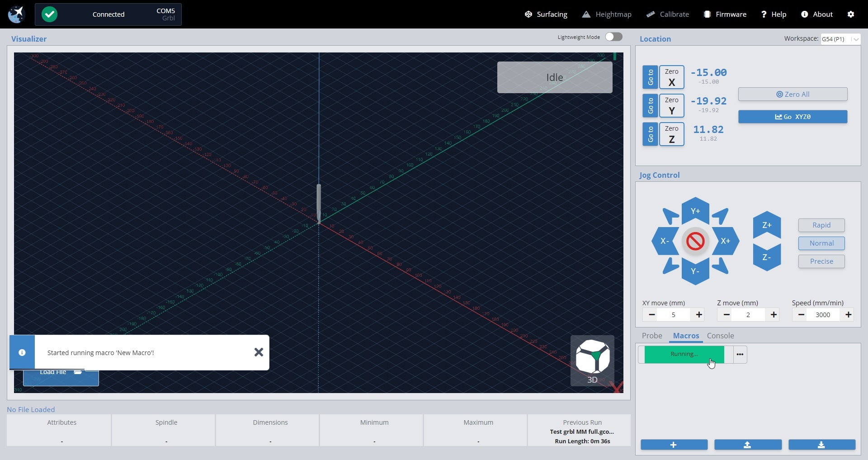The height and width of the screenshot is (460, 868).
Task: Click the X position value -15.00
Action: pos(708,72)
